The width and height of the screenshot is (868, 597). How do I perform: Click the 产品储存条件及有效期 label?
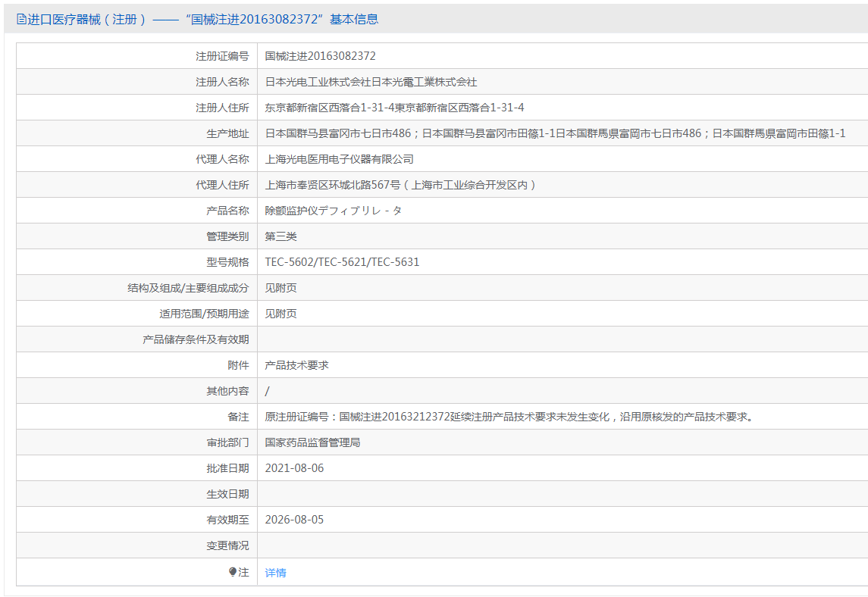pos(196,339)
